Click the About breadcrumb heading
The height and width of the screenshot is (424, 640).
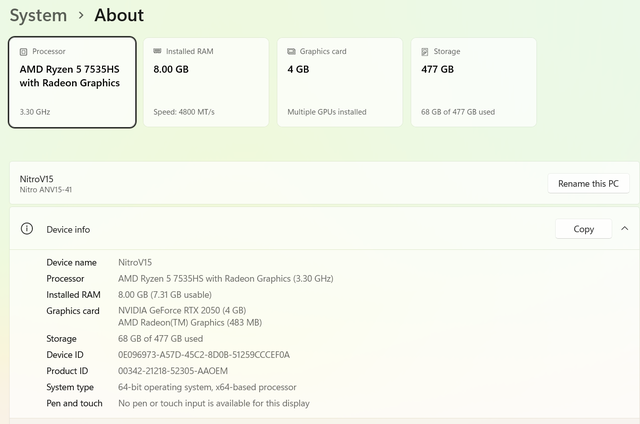click(x=119, y=16)
